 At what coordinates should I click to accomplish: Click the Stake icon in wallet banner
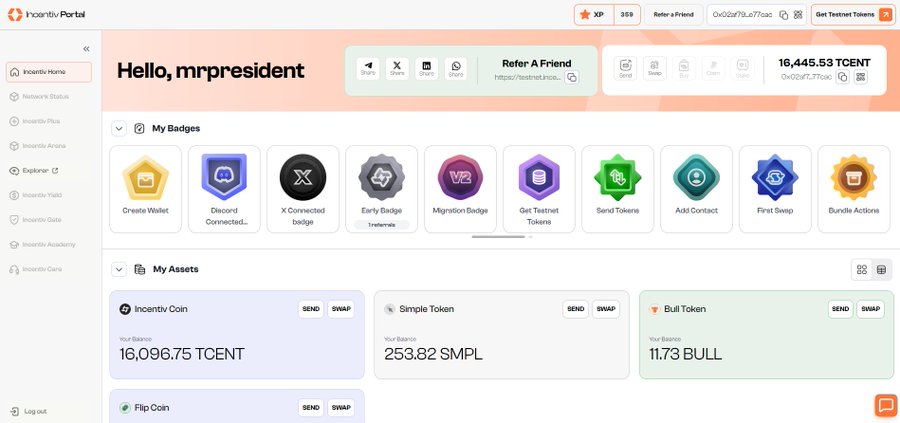(x=742, y=68)
